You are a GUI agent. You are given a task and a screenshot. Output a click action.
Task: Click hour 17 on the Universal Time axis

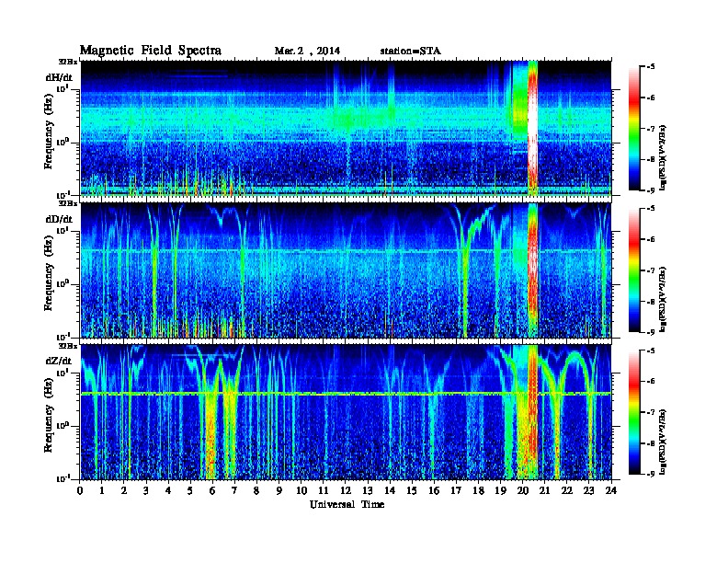pyautogui.click(x=457, y=491)
